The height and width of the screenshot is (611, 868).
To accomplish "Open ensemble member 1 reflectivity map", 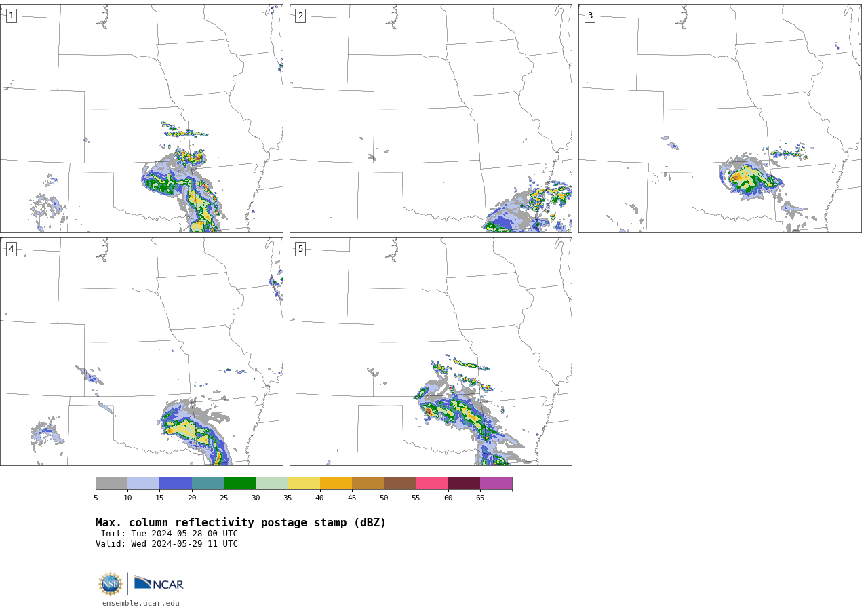I will (141, 118).
